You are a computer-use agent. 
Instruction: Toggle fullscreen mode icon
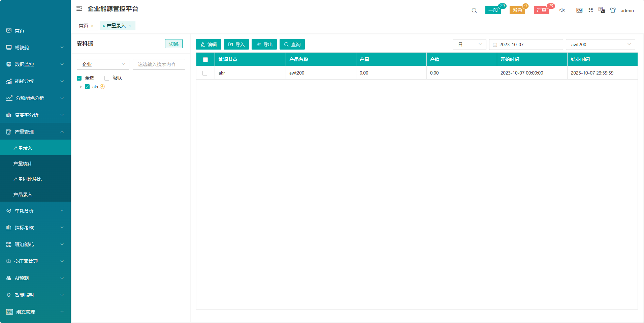tap(590, 10)
